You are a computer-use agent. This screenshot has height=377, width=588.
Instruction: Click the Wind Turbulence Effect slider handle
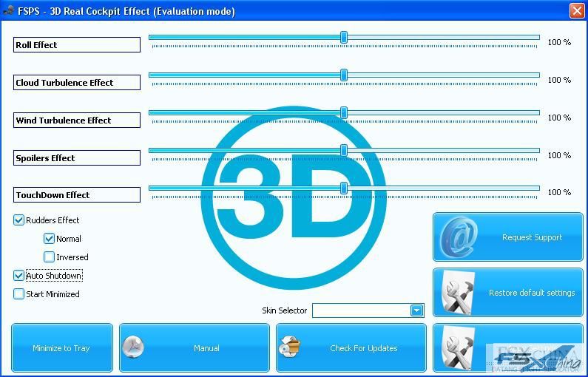344,112
